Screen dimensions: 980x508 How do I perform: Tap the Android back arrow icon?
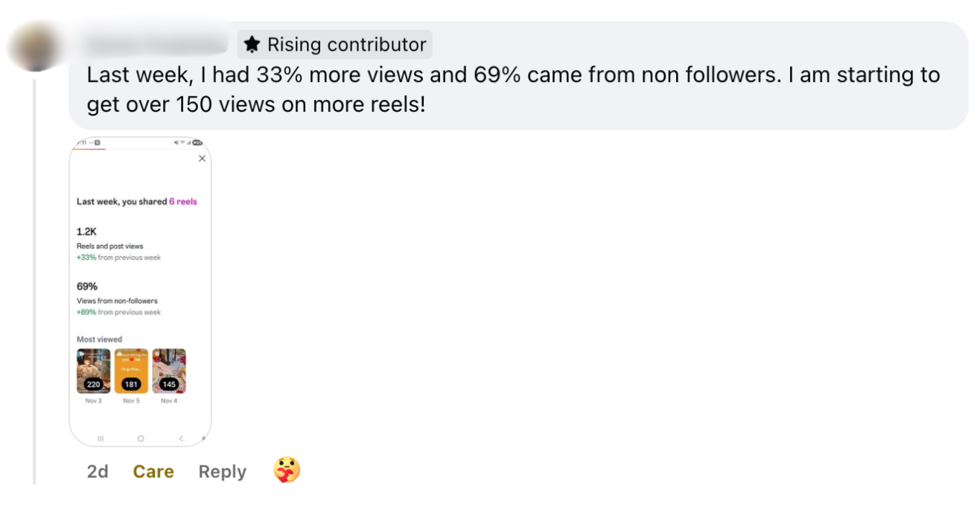tap(180, 438)
